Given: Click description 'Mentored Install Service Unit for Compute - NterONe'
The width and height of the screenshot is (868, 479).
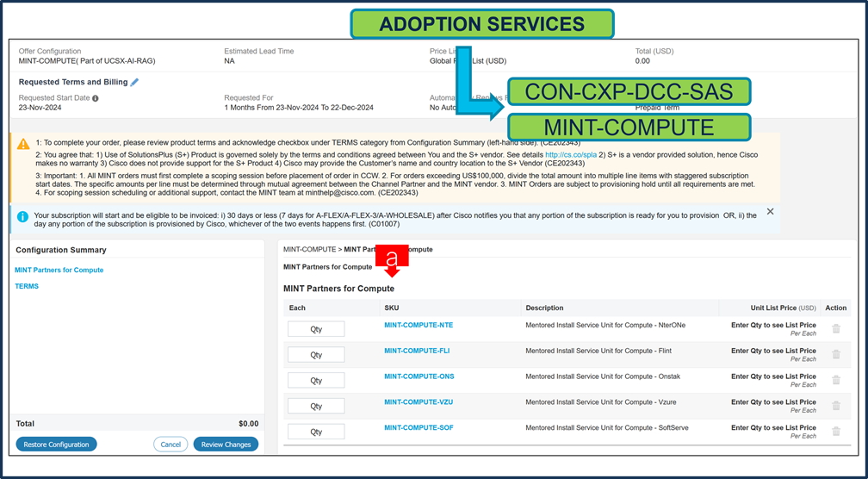Looking at the screenshot, I should [605, 325].
